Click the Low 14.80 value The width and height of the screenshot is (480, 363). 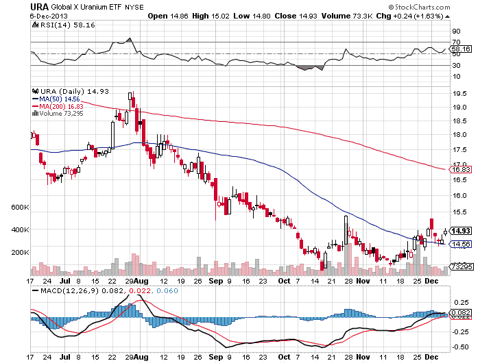click(x=252, y=16)
